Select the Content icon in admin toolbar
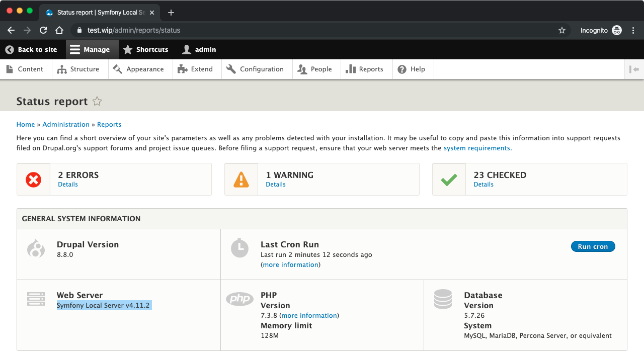The image size is (644, 362). (10, 69)
